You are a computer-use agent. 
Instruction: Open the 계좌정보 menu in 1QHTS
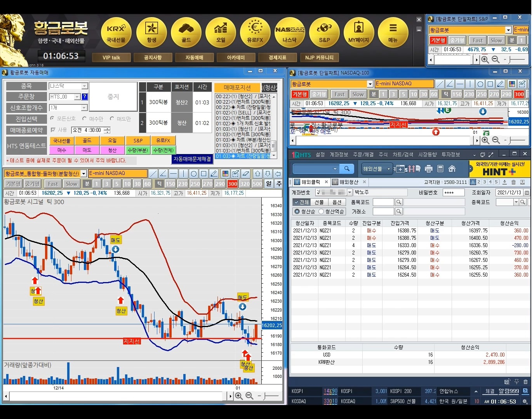tap(339, 154)
